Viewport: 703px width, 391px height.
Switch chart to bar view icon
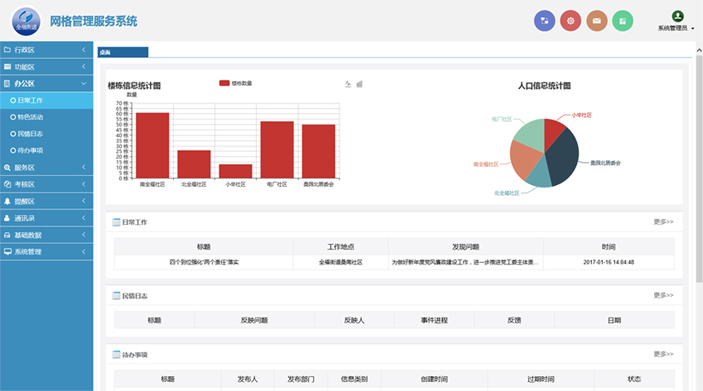point(359,84)
